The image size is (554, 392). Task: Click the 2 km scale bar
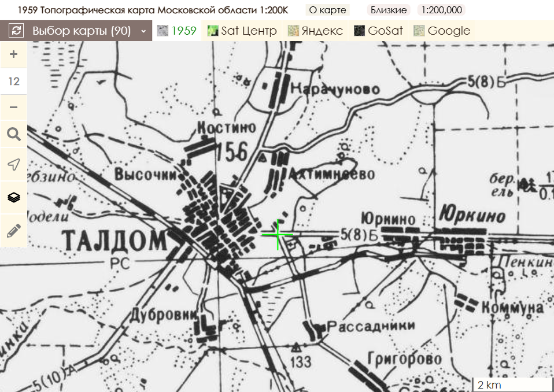tap(512, 383)
